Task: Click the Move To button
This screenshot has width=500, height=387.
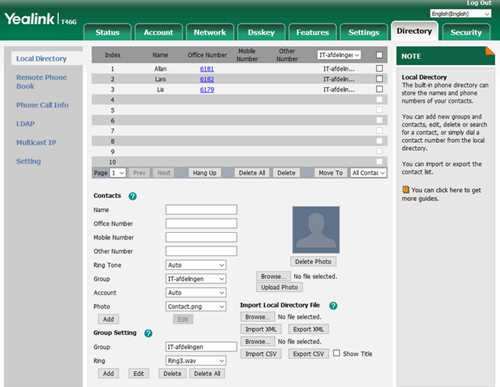Action: click(x=331, y=173)
